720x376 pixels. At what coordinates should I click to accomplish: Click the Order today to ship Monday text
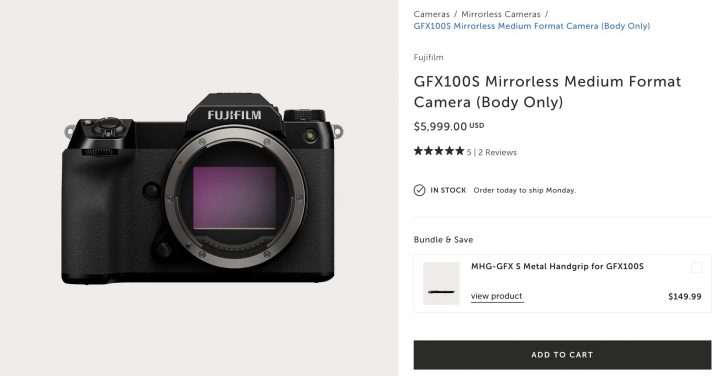(x=524, y=190)
